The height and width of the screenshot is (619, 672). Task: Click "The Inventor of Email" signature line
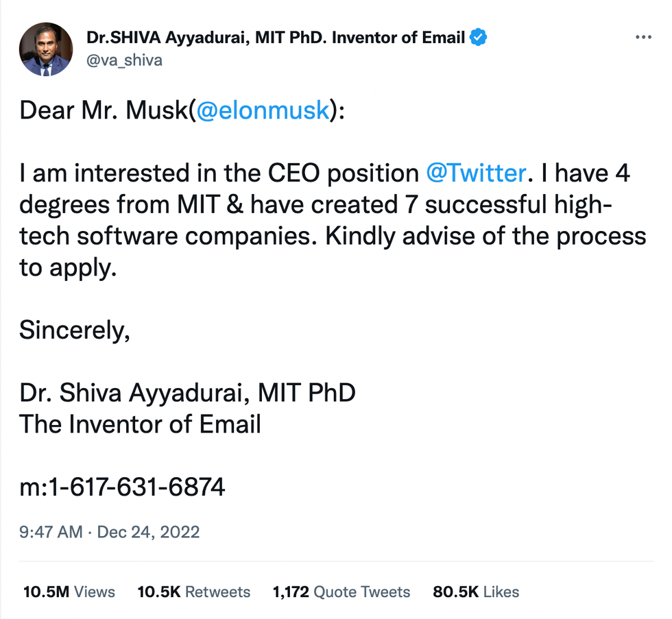(140, 424)
